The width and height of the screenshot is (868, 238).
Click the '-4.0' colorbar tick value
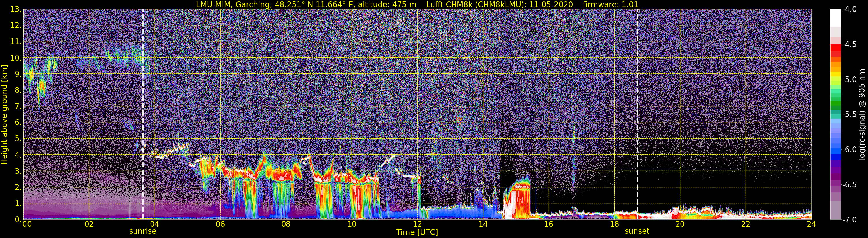pos(850,10)
